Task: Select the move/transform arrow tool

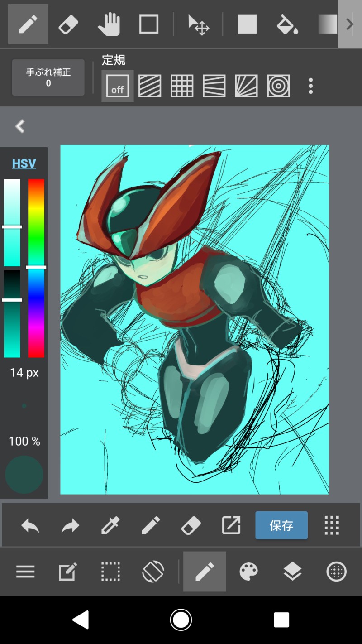Action: coord(198,24)
